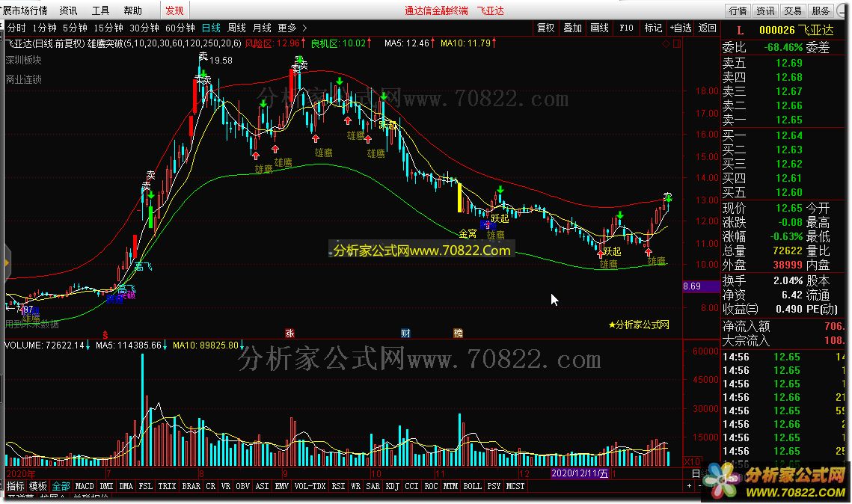Click the 涨 info marker below chart

point(289,333)
